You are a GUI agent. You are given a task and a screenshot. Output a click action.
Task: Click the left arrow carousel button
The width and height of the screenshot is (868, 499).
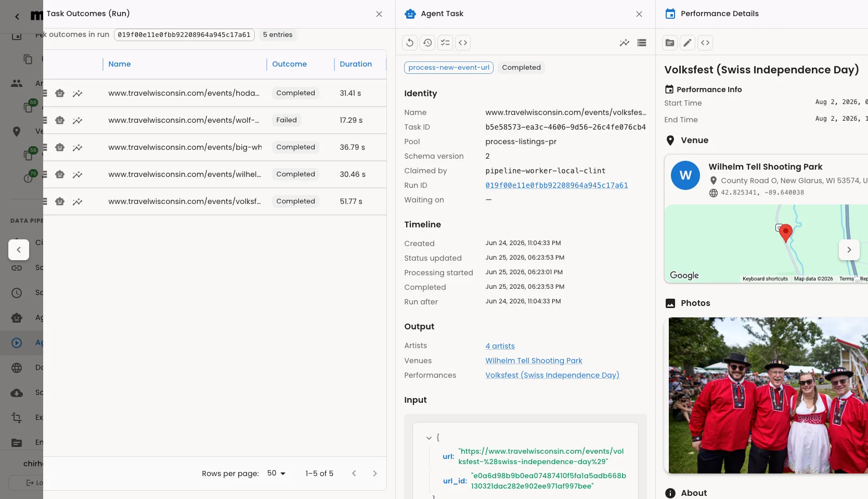pos(19,250)
